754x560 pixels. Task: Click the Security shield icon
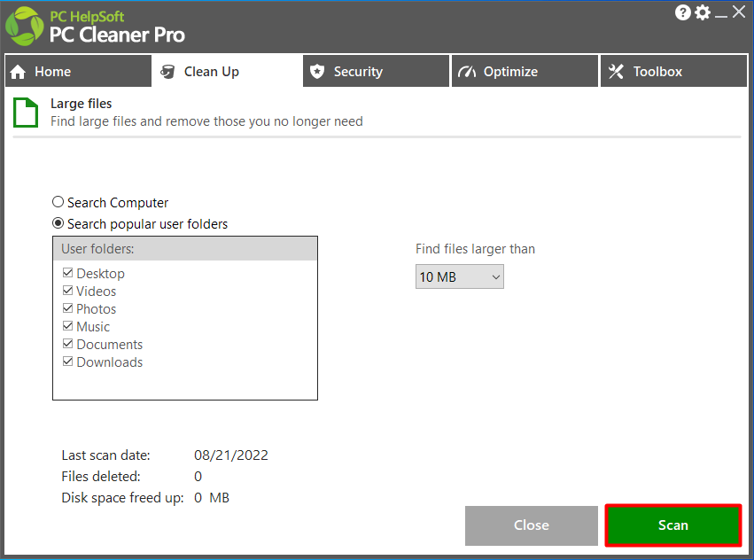[x=317, y=71]
